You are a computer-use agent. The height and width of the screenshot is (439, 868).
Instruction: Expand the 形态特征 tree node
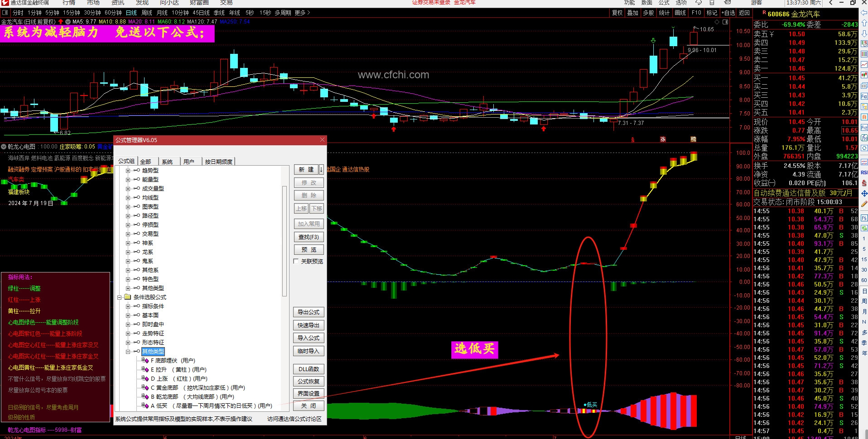[128, 343]
